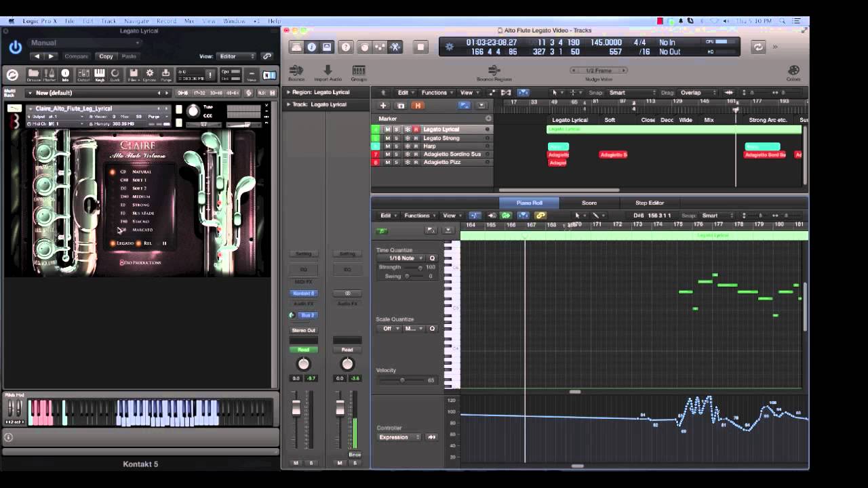Screen dimensions: 868x488
Task: Mute the Legato Lyrical track
Action: [x=388, y=129]
